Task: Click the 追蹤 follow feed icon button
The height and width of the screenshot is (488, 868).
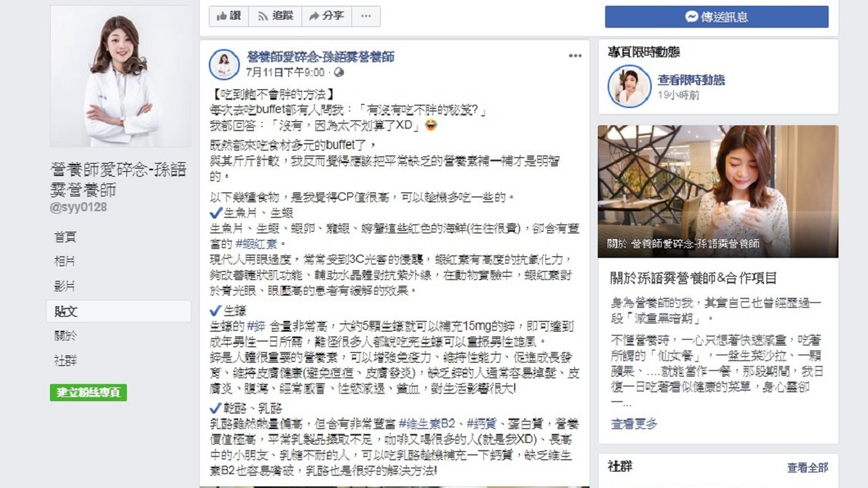Action: [x=275, y=16]
